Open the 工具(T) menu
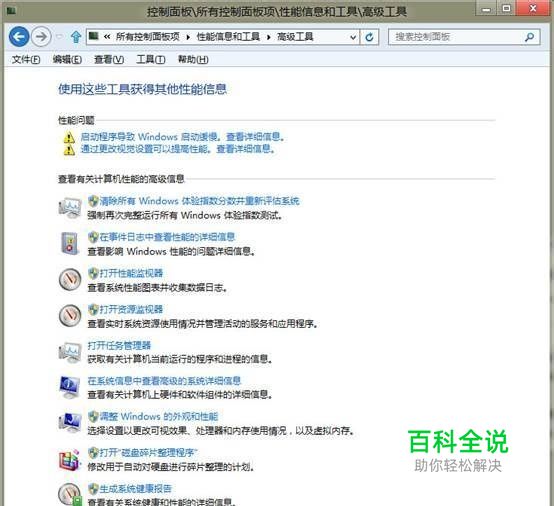Viewport: 554px width, 506px height. (x=151, y=59)
